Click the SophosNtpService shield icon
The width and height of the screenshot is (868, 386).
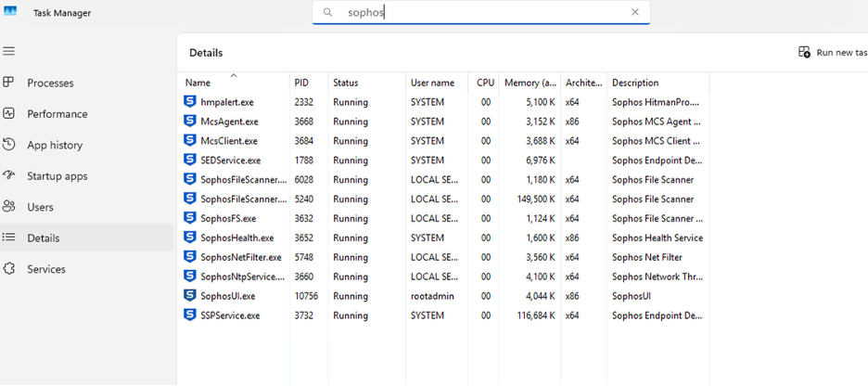click(x=190, y=276)
